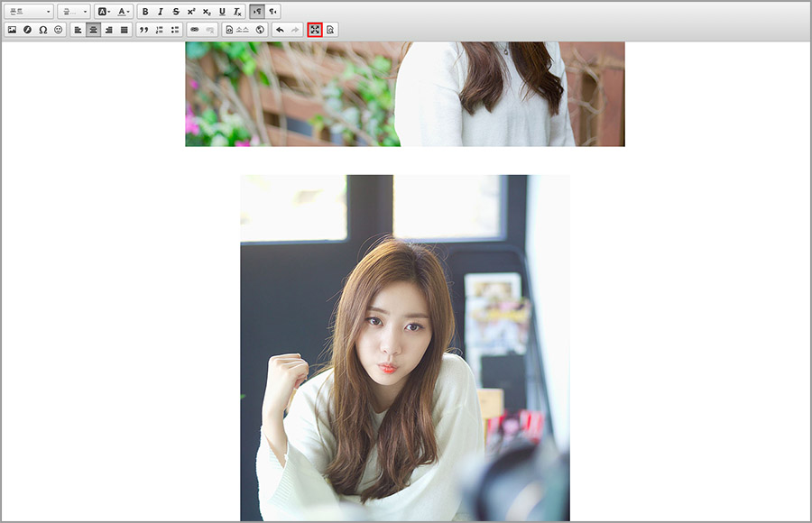Open the emoticon smiley picker
This screenshot has width=812, height=523.
(59, 30)
